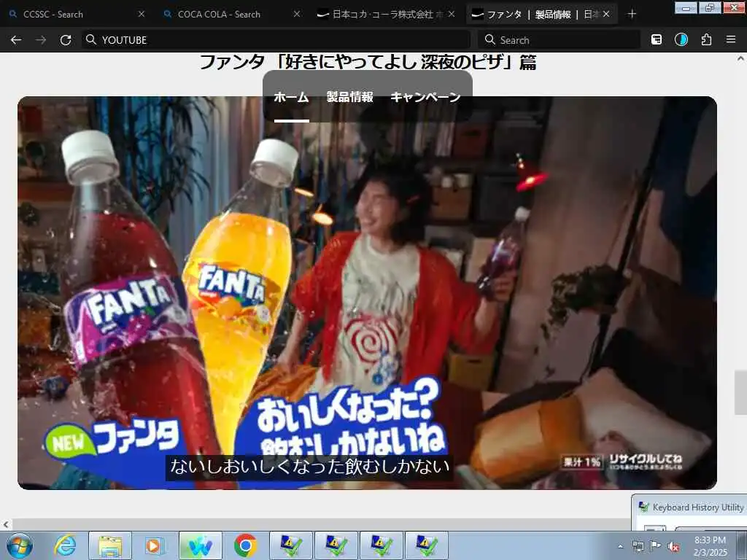This screenshot has height=560, width=747.
Task: Click the browser Search box
Action: [x=560, y=40]
